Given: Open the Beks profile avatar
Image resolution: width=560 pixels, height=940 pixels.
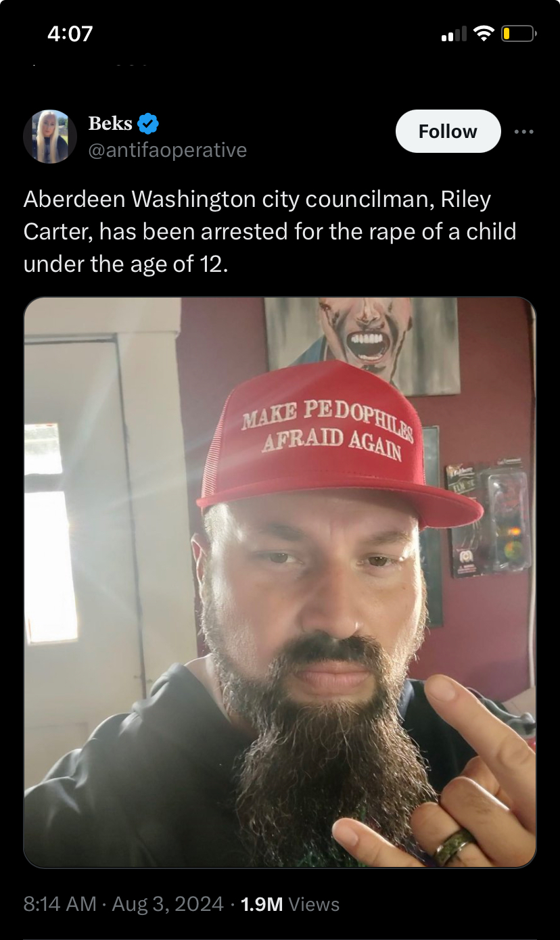Looking at the screenshot, I should [x=50, y=137].
